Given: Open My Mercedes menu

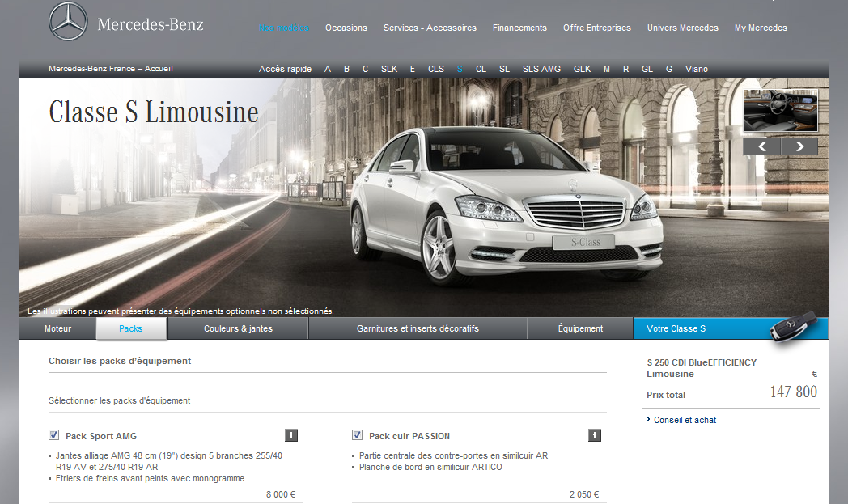Looking at the screenshot, I should 761,28.
